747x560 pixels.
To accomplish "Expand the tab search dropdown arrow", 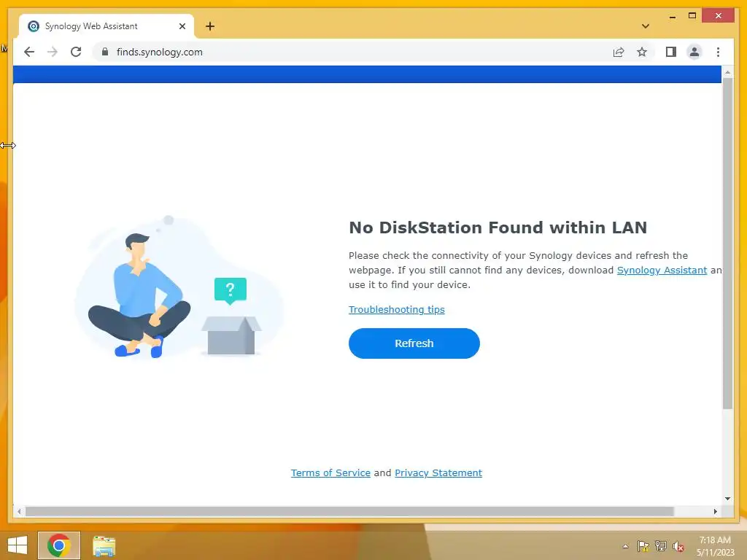I will pyautogui.click(x=646, y=26).
